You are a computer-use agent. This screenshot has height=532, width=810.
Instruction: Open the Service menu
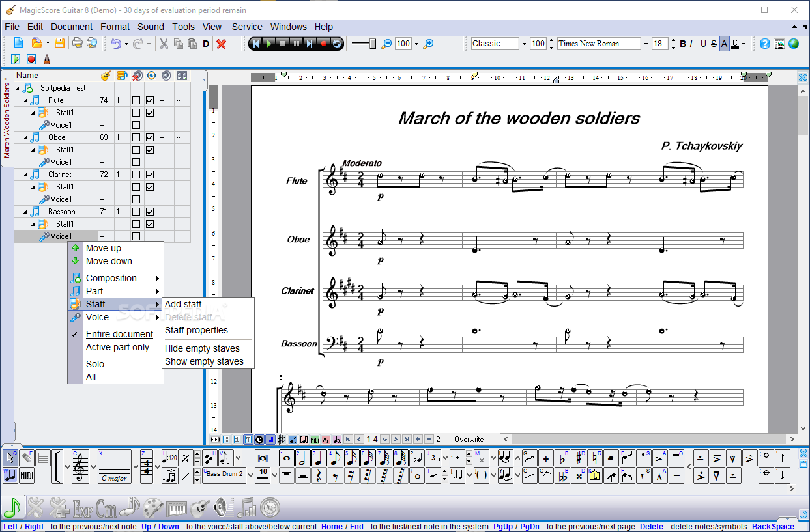[247, 27]
